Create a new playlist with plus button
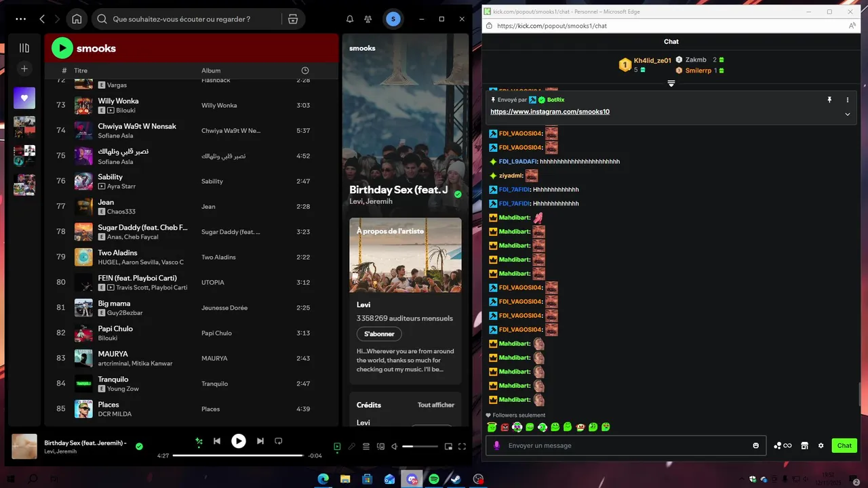 click(x=24, y=68)
